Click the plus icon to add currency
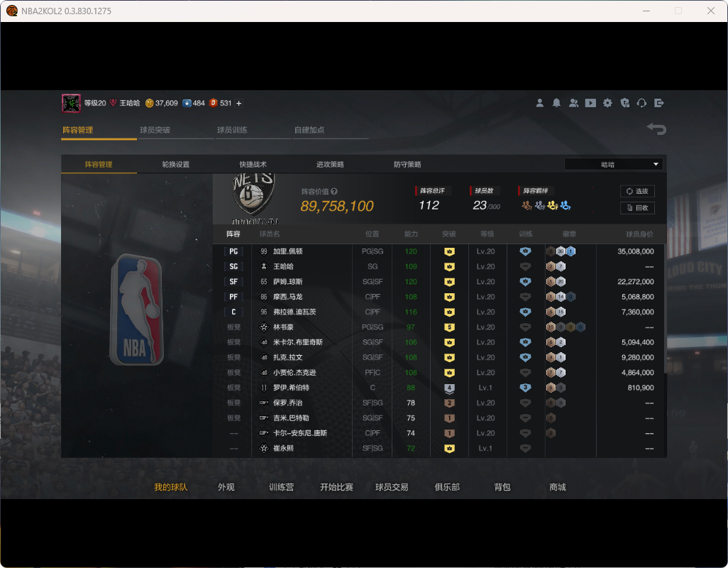728x568 pixels. point(239,104)
